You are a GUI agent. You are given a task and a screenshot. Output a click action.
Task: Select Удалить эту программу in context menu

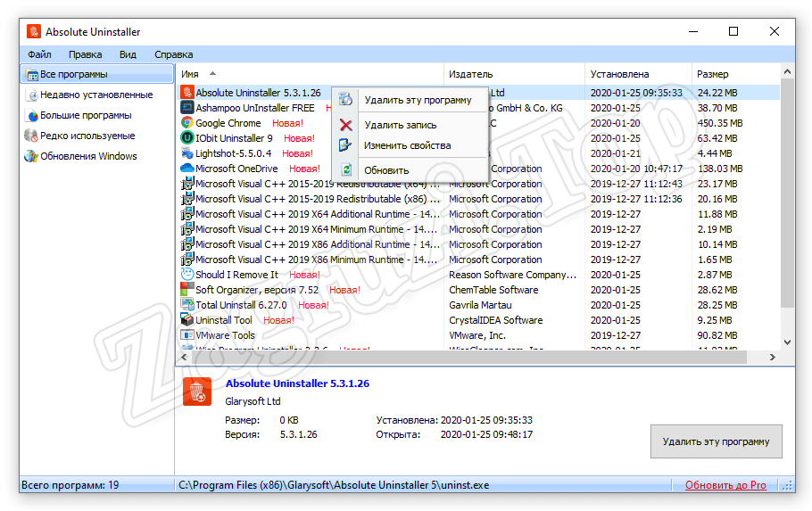[418, 100]
